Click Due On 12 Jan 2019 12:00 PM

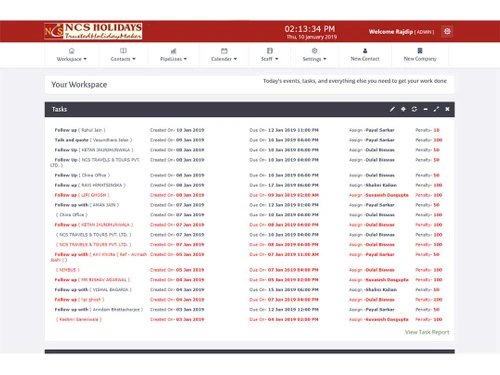[x=284, y=310]
